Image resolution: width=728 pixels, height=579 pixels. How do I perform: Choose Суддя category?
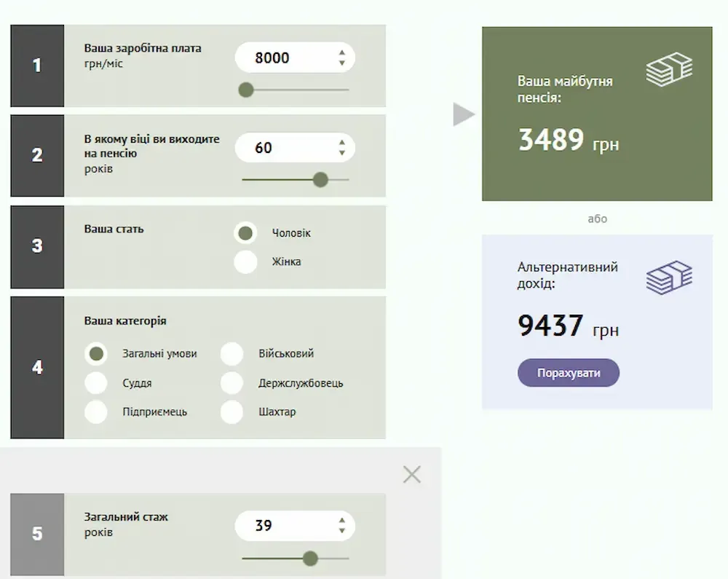pos(96,383)
